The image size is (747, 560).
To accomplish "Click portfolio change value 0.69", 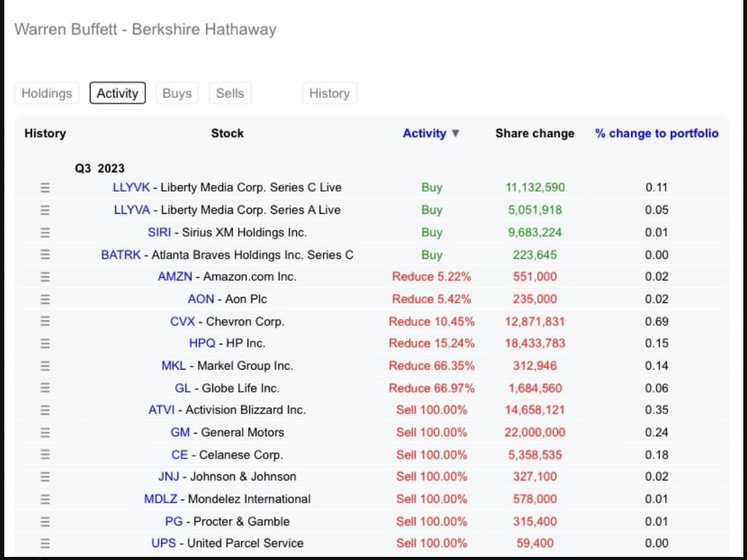I will point(656,321).
